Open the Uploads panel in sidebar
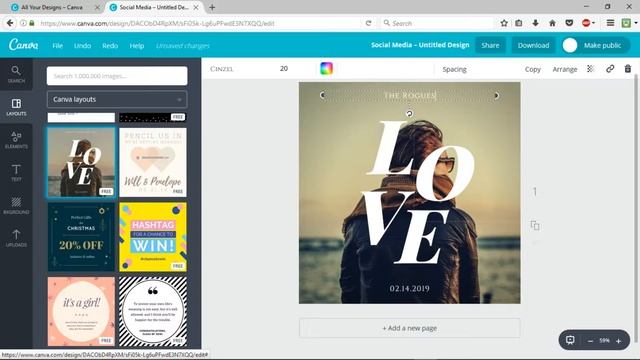Image resolution: width=640 pixels, height=360 pixels. 16,238
